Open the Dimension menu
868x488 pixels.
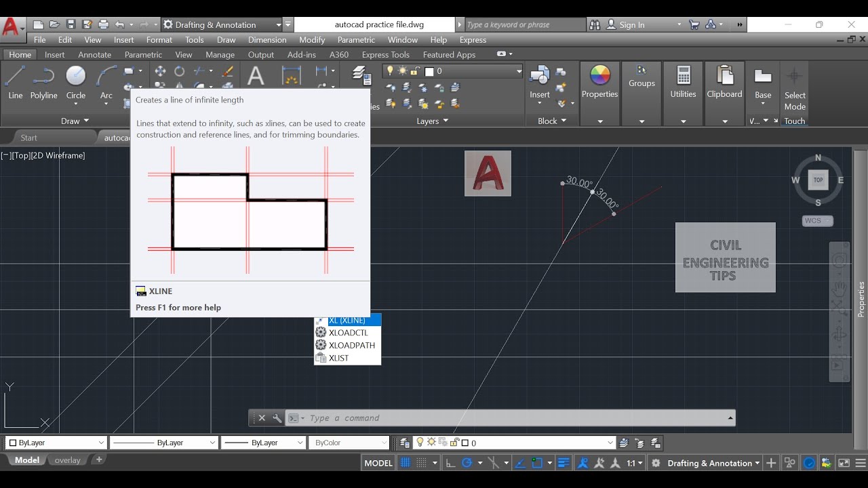[267, 40]
